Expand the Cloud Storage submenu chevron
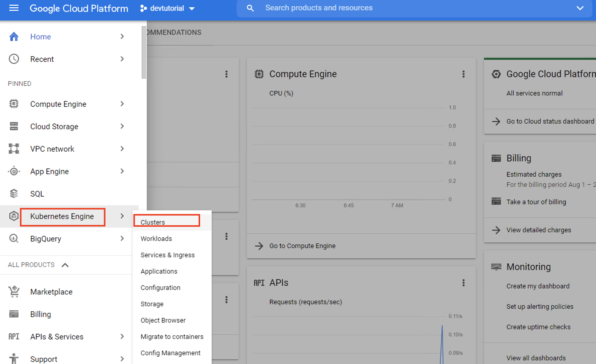The width and height of the screenshot is (596, 364). pyautogui.click(x=122, y=126)
